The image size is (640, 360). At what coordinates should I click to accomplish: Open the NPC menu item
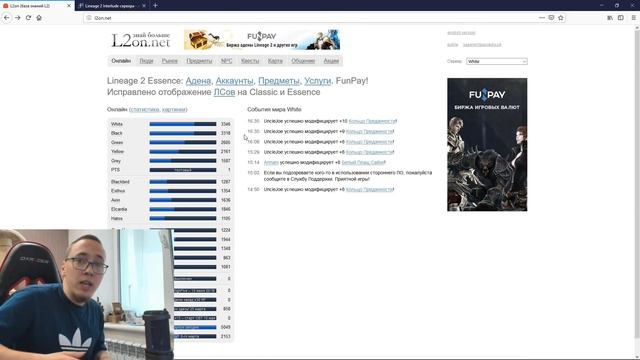coord(227,61)
